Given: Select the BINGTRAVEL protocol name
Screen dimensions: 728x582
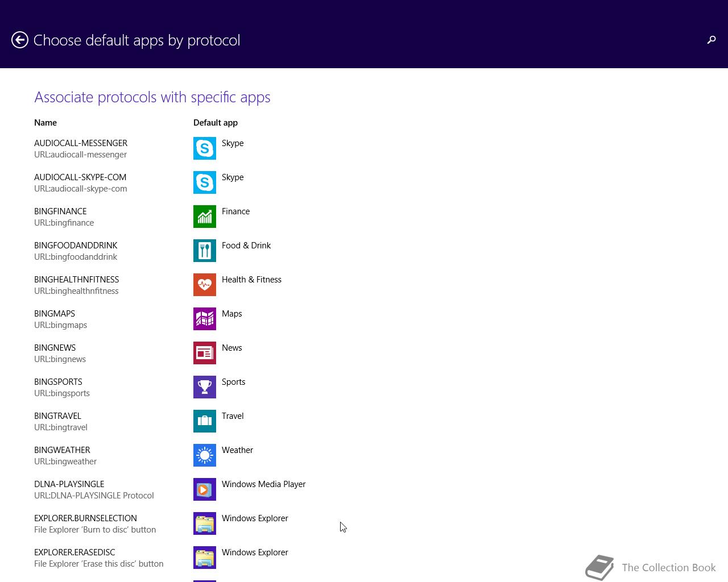Looking at the screenshot, I should coord(57,416).
